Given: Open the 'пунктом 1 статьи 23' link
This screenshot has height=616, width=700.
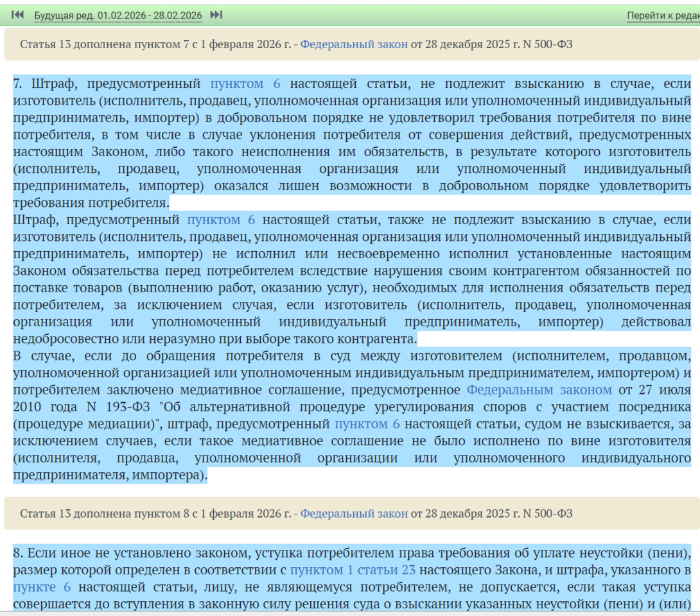Looking at the screenshot, I should (353, 570).
